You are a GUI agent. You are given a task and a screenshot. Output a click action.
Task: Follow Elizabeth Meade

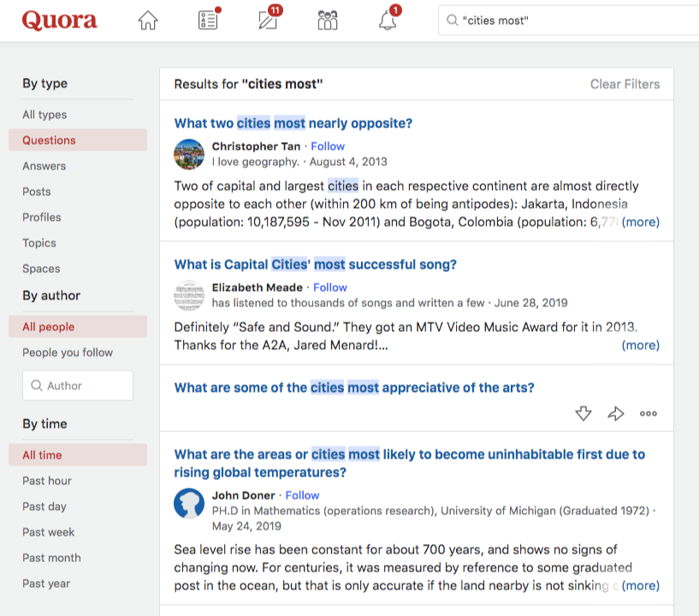coord(330,287)
